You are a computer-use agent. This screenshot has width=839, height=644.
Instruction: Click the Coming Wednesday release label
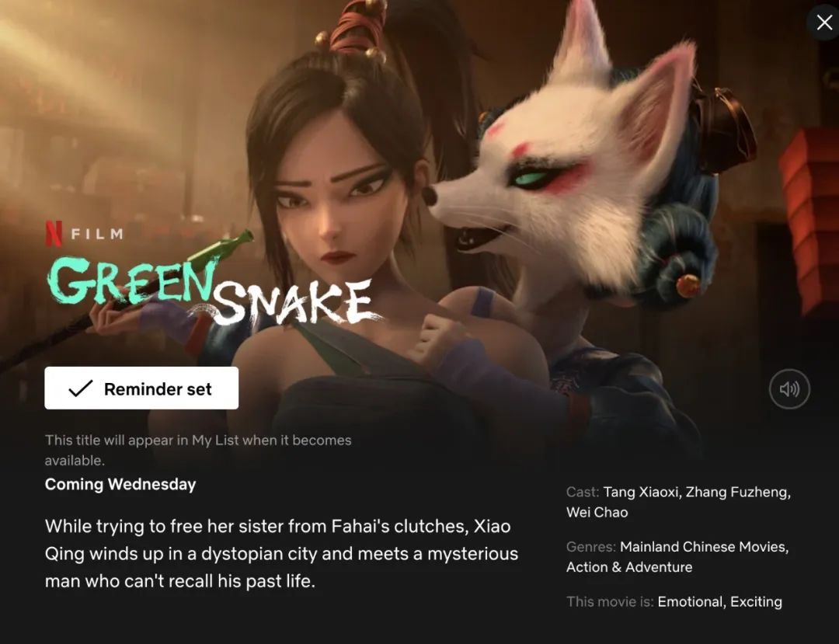tap(120, 484)
